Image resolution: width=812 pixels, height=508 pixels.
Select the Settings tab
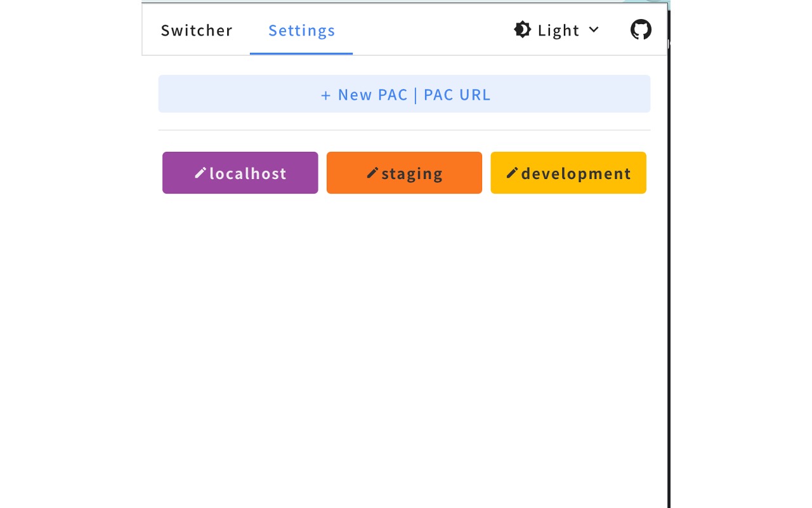301,30
